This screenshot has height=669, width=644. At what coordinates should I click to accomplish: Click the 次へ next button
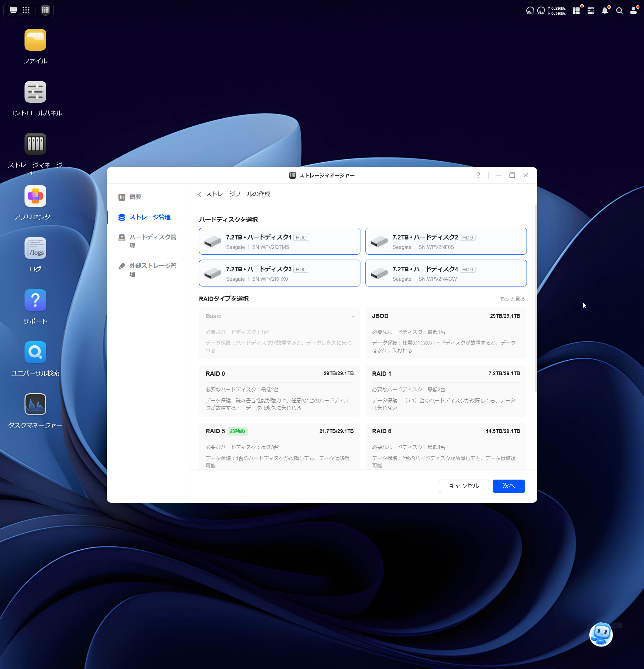508,486
